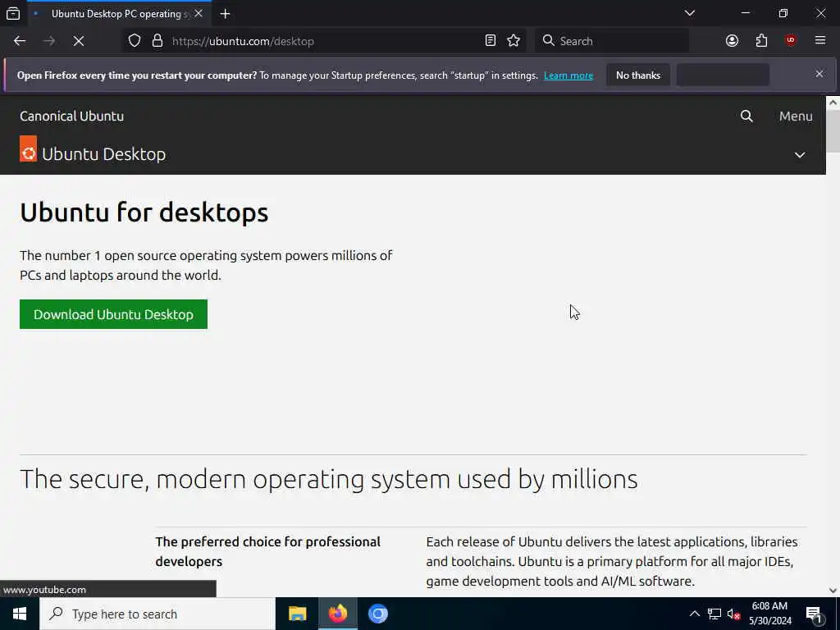Open the clock showing 6:08 AM
This screenshot has width=840, height=630.
coord(769,614)
